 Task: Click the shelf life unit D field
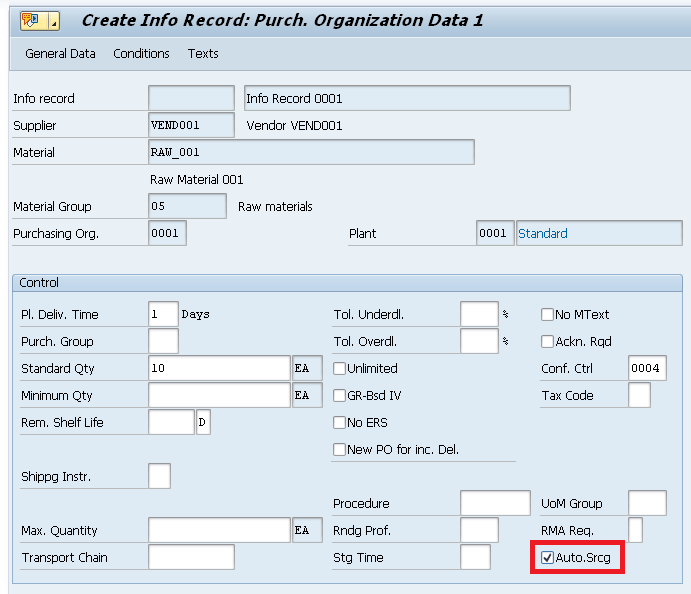pyautogui.click(x=203, y=422)
